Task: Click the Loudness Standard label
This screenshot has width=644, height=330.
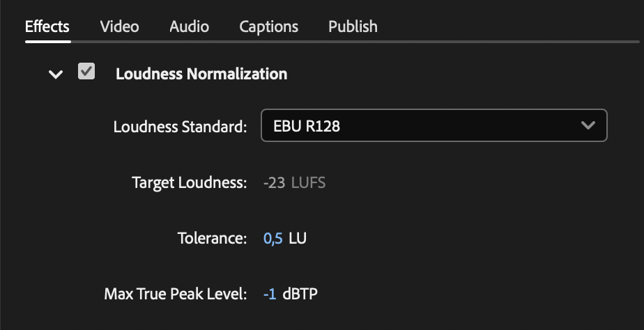Action: pyautogui.click(x=180, y=127)
